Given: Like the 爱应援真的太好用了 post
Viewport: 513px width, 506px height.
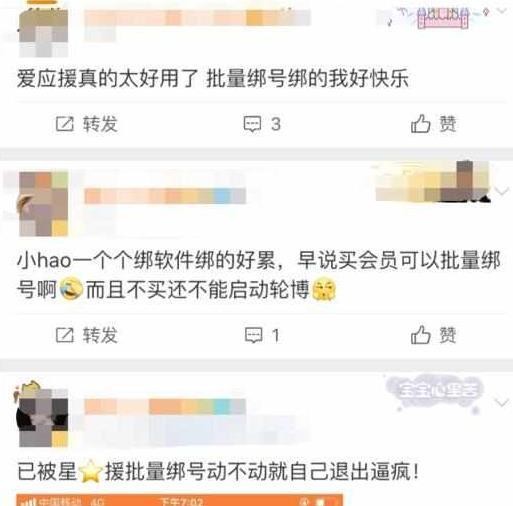Looking at the screenshot, I should (x=433, y=124).
